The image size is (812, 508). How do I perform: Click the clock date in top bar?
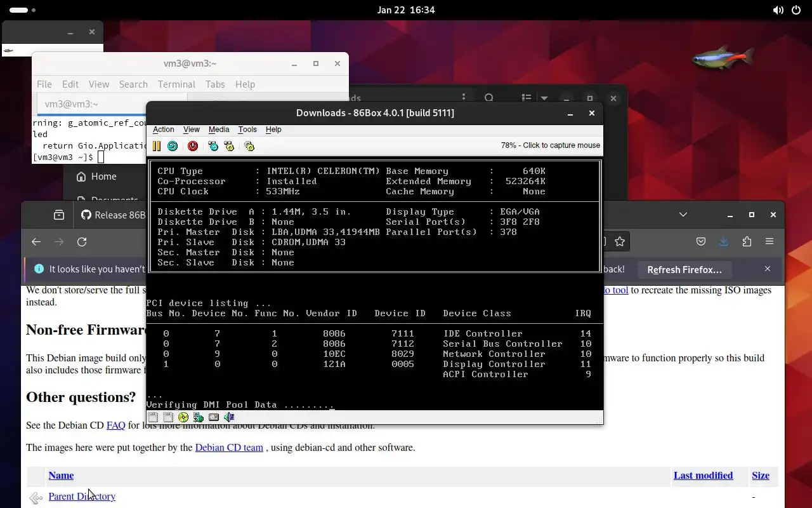coord(406,10)
